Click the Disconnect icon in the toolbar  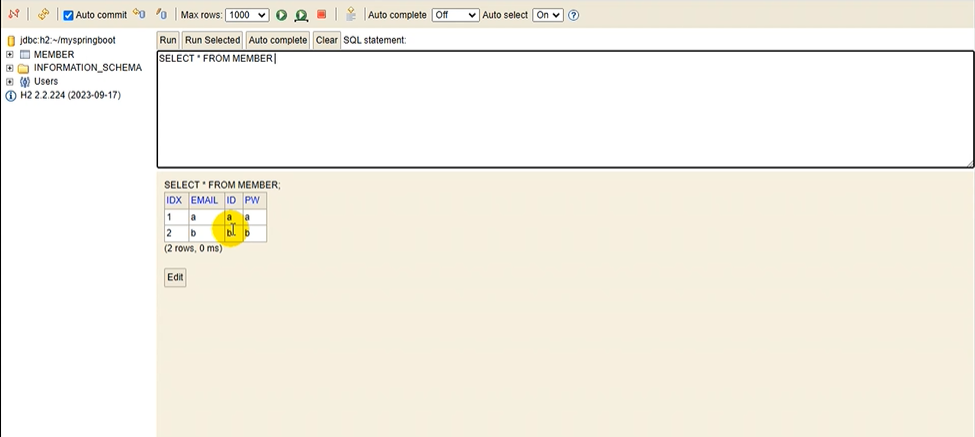point(13,14)
